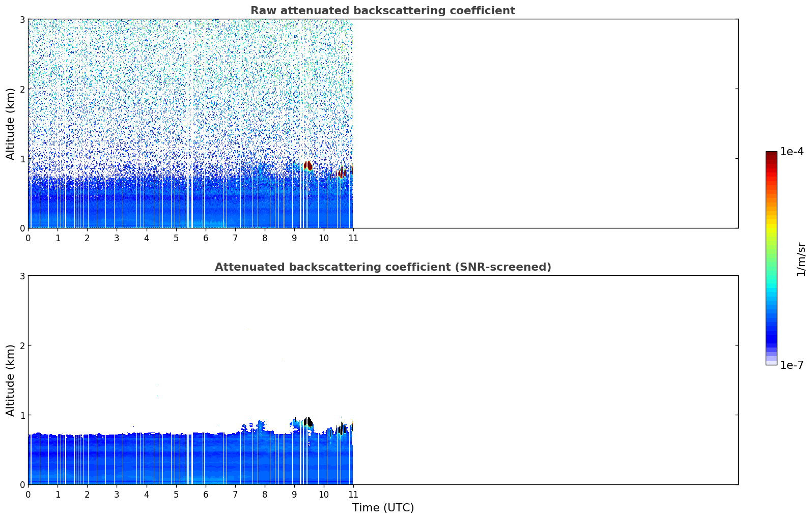Click the '5' time tick under the bottom plot

point(176,495)
